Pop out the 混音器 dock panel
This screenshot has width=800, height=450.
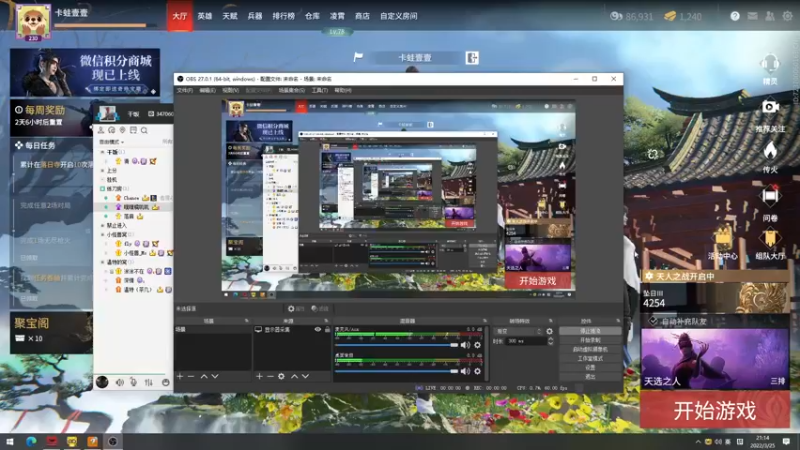tap(485, 321)
